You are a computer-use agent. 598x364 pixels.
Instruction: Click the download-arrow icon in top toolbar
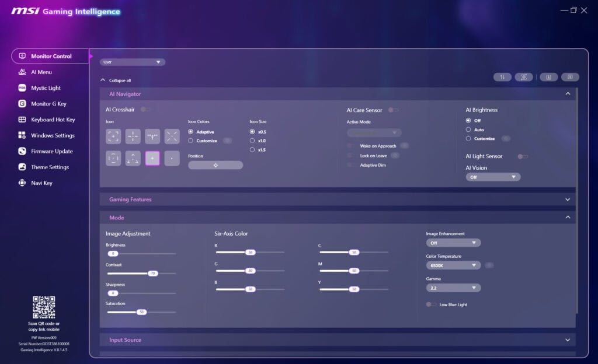click(x=548, y=77)
